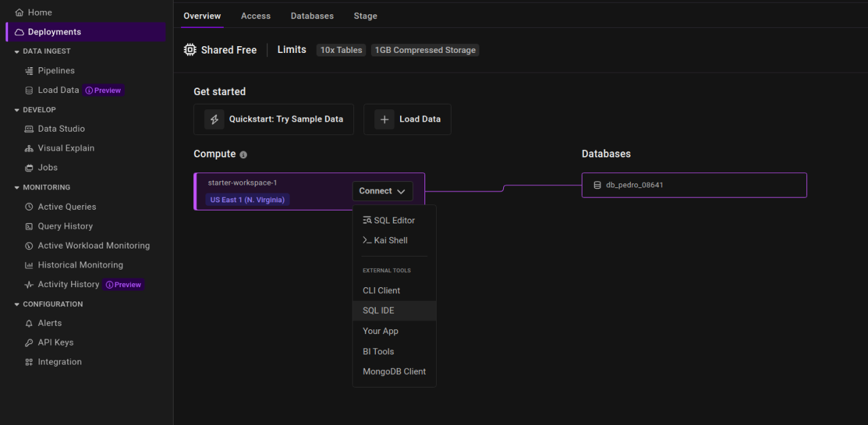Click the Compute info icon
This screenshot has width=868, height=425.
click(243, 154)
